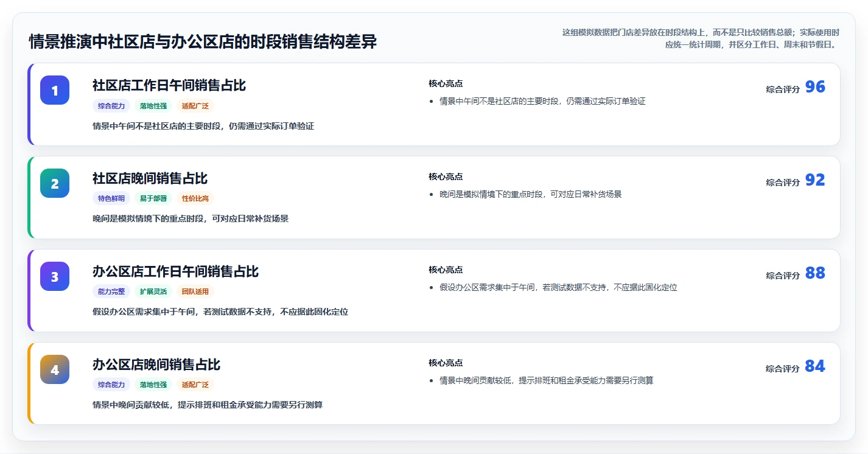Open the 办公区店工作日午间销售占比 card title

pos(176,271)
